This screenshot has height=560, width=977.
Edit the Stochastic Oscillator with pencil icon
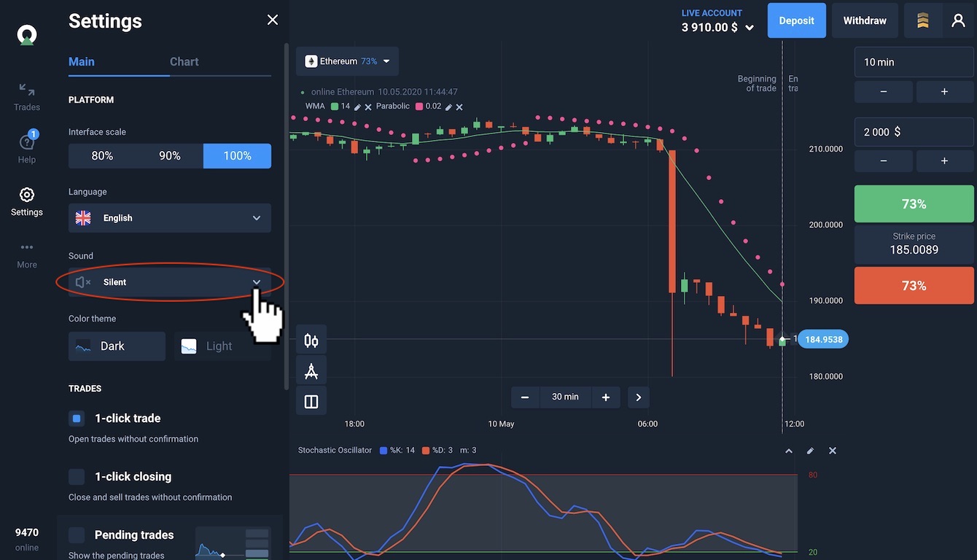(810, 451)
